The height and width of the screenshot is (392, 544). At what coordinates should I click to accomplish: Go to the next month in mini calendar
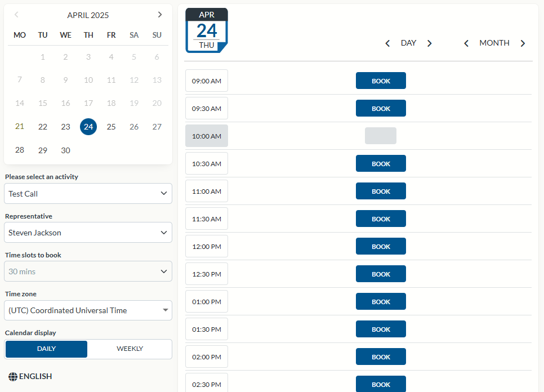159,15
